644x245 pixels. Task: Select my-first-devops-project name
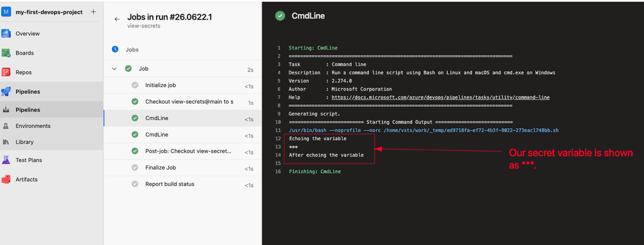49,12
